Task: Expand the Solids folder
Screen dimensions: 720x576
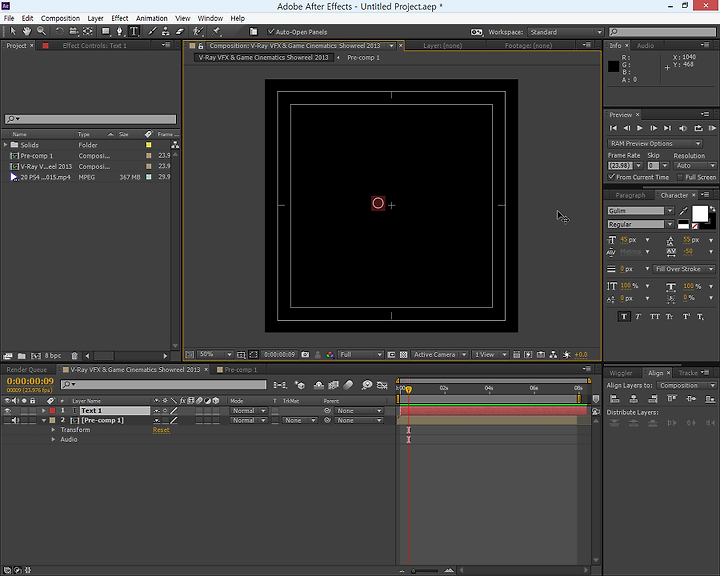Action: pyautogui.click(x=6, y=145)
